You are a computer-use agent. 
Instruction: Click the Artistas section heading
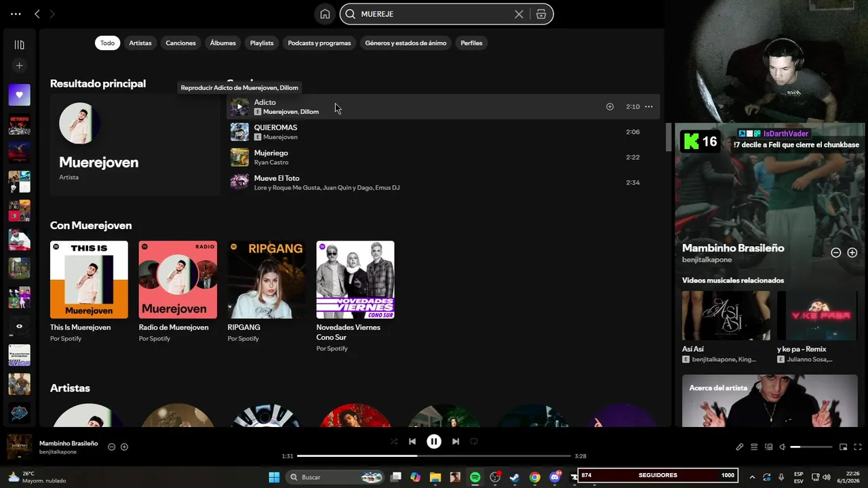pos(70,388)
